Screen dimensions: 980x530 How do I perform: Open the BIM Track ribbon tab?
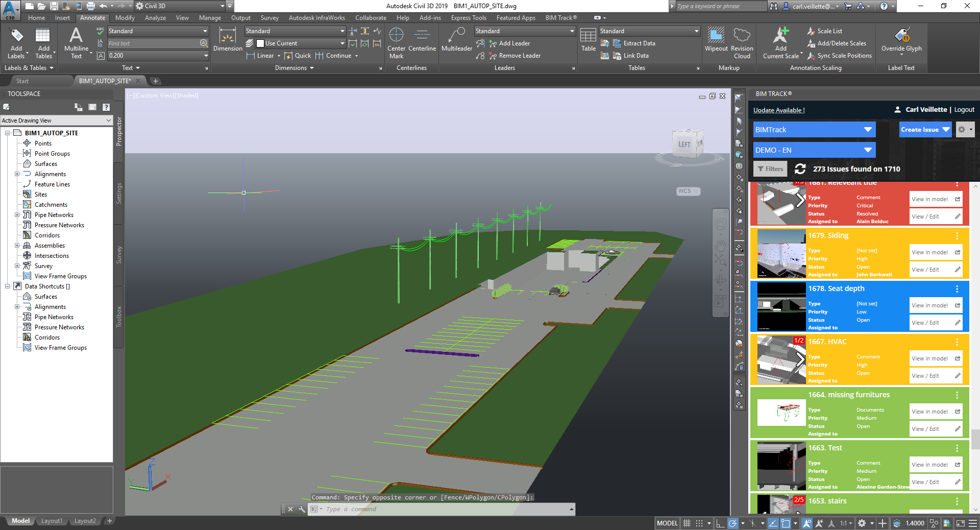click(x=561, y=18)
